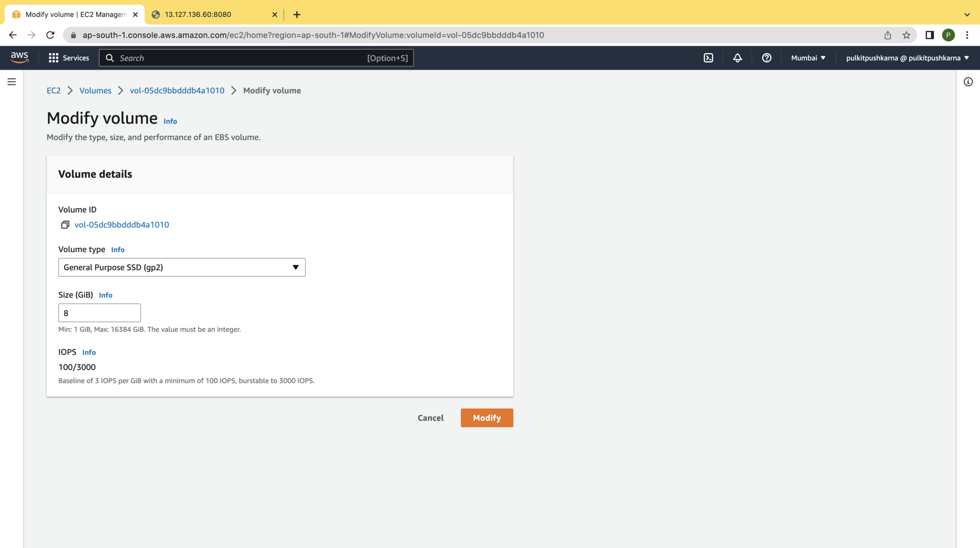Bookmark this page with star icon
Image resolution: width=980 pixels, height=548 pixels.
pyautogui.click(x=906, y=35)
